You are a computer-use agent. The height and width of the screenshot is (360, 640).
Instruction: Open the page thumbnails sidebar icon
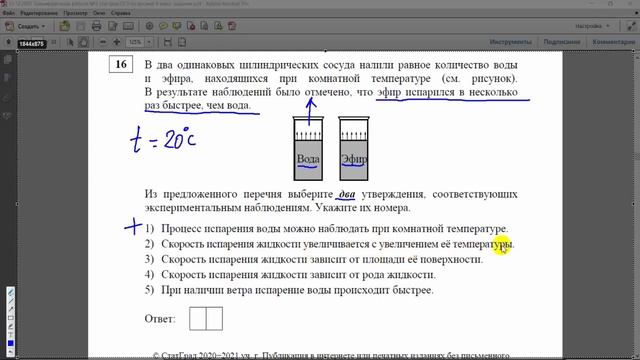point(7,60)
